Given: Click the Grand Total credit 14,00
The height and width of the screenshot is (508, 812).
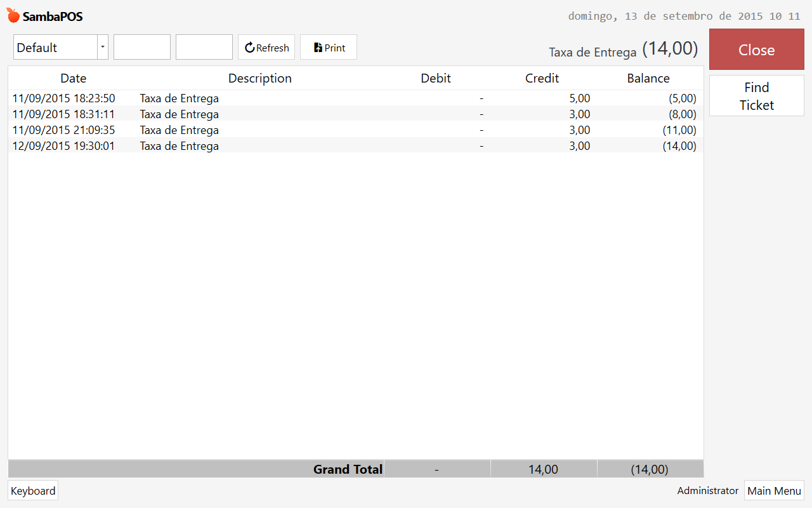Looking at the screenshot, I should point(543,469).
